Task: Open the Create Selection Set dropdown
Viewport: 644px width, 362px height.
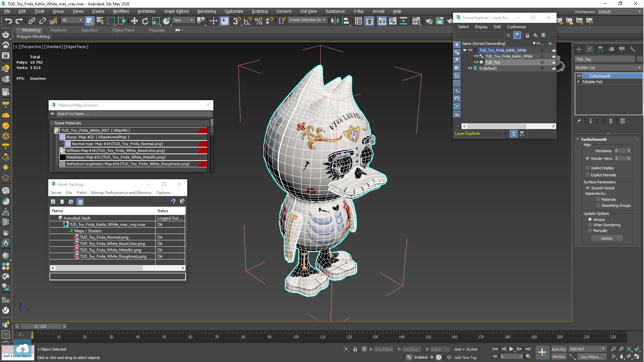Action: pos(307,20)
